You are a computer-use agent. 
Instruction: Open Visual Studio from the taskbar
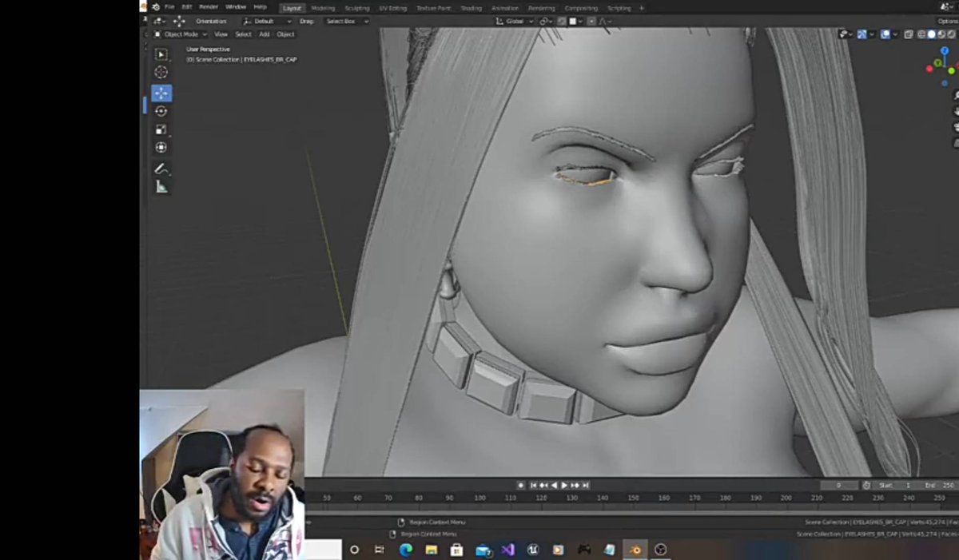coord(507,550)
